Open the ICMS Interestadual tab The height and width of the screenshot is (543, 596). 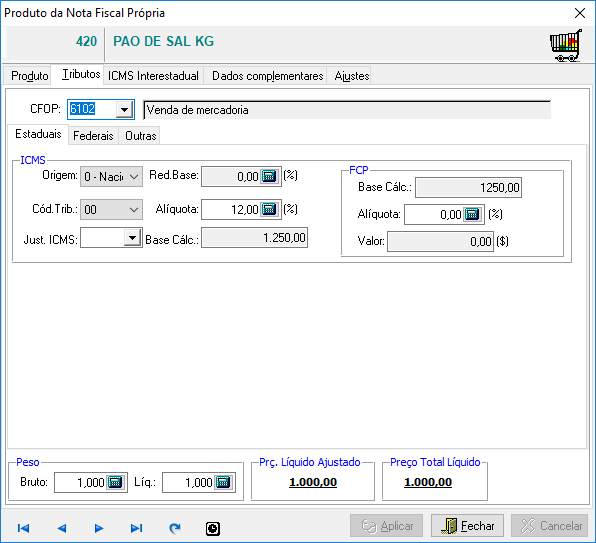click(x=153, y=76)
